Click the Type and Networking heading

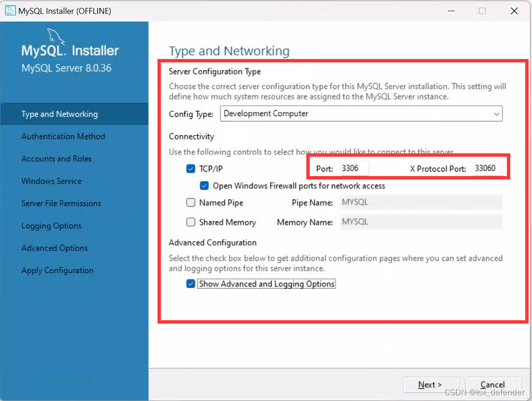(x=230, y=51)
